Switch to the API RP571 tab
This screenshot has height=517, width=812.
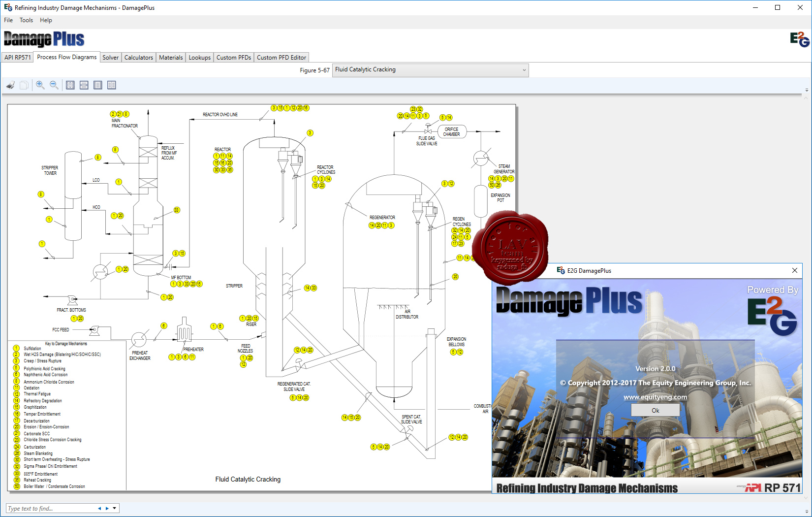click(17, 58)
